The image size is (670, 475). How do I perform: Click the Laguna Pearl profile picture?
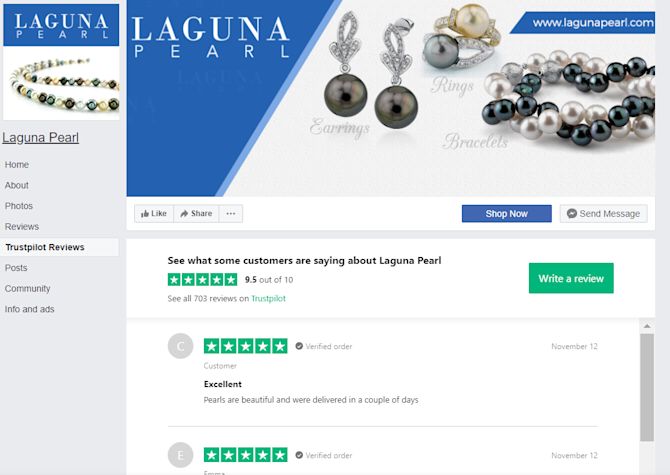click(x=61, y=62)
